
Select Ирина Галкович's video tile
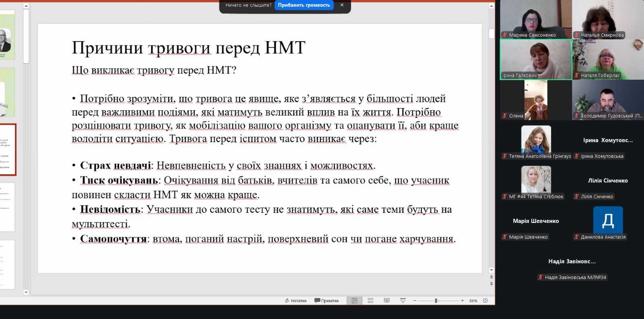536,60
